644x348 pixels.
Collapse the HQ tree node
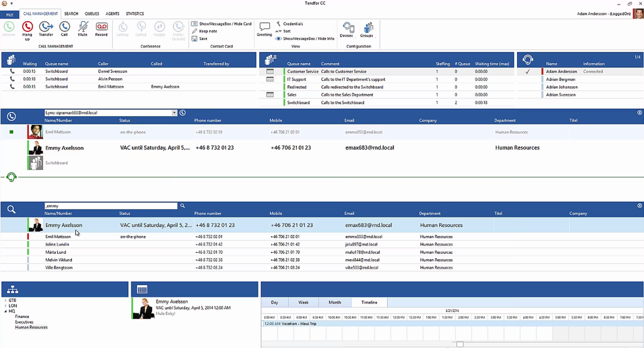[6, 311]
